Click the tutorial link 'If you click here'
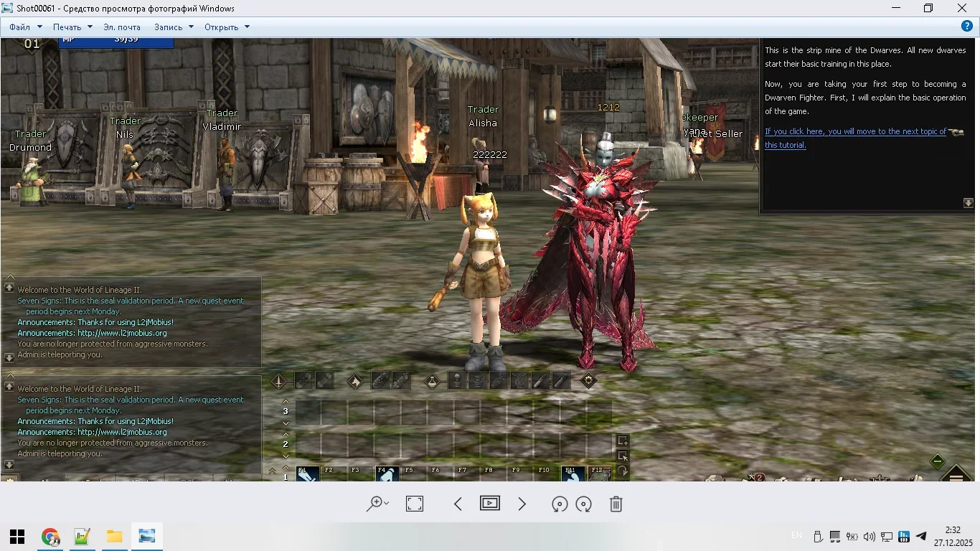This screenshot has height=551, width=980. tap(856, 138)
